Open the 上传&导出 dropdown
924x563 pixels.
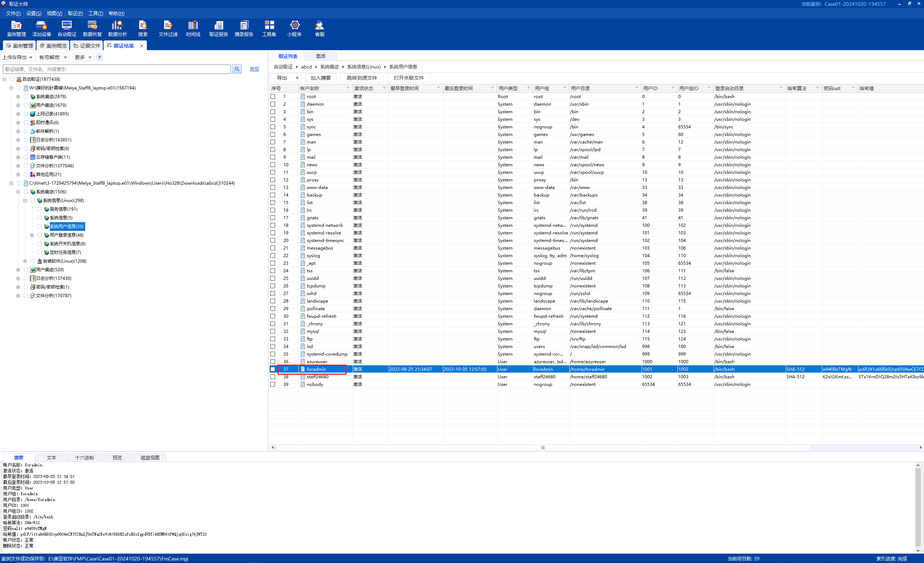18,57
